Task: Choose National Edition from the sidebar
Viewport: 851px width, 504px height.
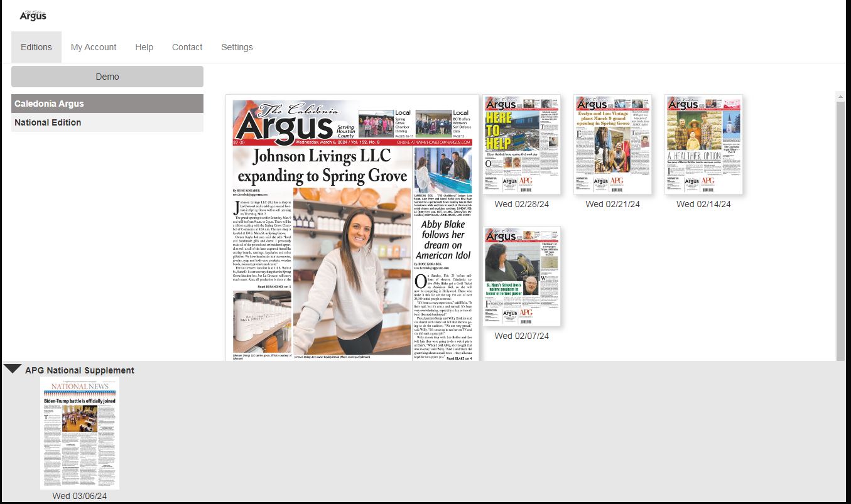Action: point(107,122)
